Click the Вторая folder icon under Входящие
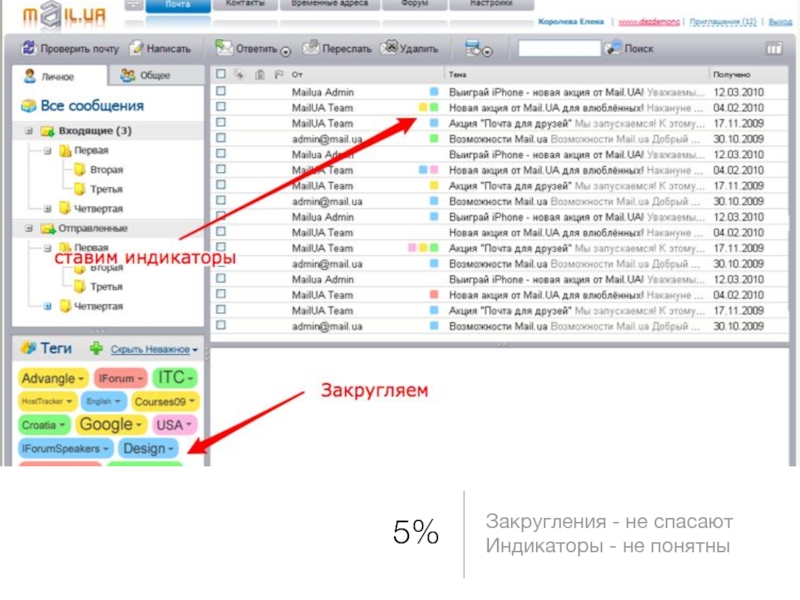Viewport: 800px width, 600px height. (x=80, y=169)
